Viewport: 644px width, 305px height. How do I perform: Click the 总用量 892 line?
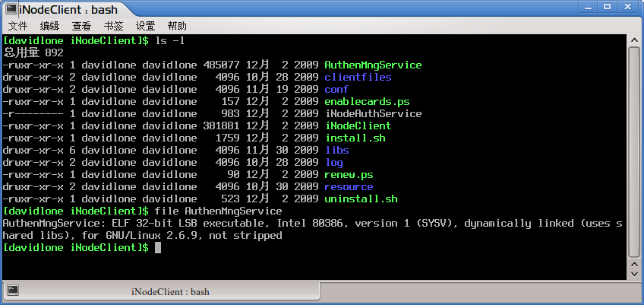(33, 52)
